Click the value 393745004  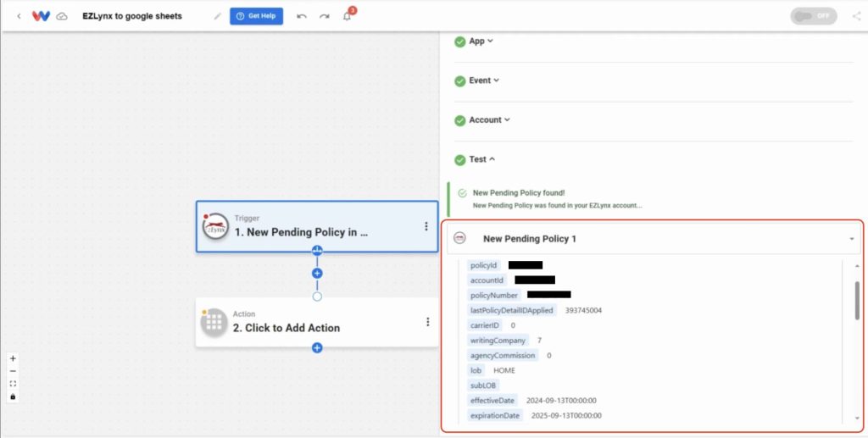click(583, 310)
